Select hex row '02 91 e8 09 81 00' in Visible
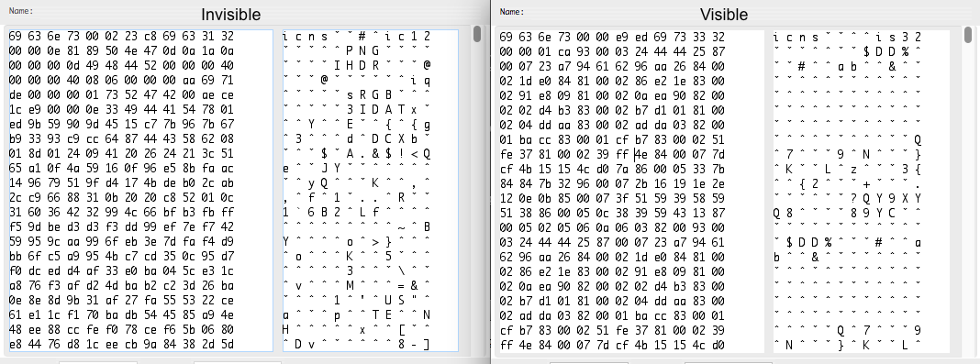 [613, 95]
